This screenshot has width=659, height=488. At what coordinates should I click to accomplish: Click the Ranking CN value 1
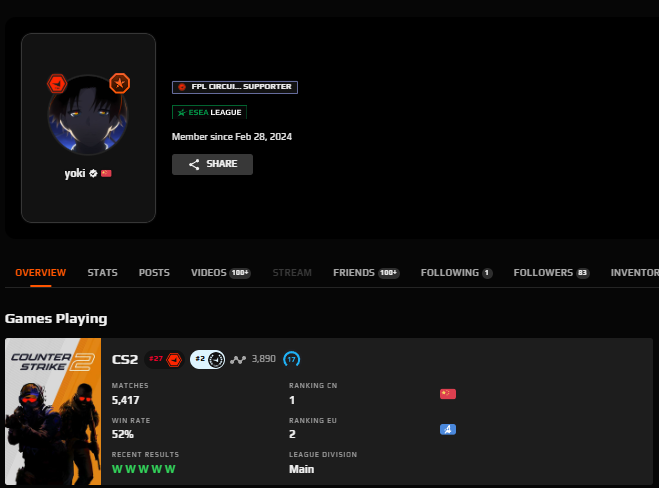(x=292, y=400)
